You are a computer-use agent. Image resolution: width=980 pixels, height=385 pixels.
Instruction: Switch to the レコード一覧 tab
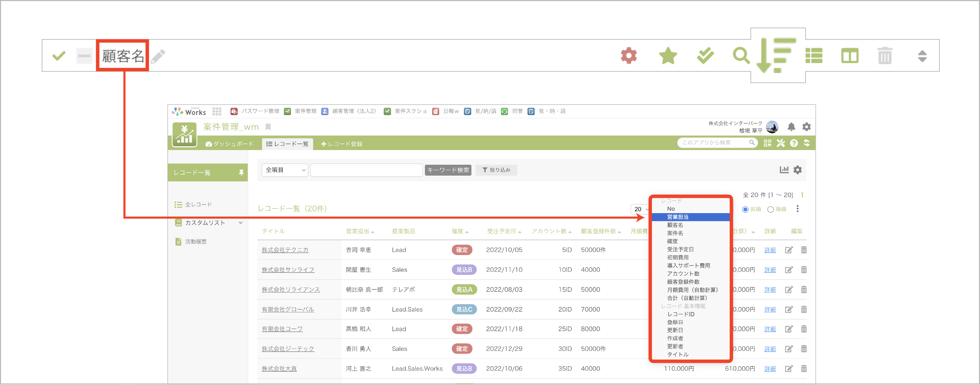(287, 144)
